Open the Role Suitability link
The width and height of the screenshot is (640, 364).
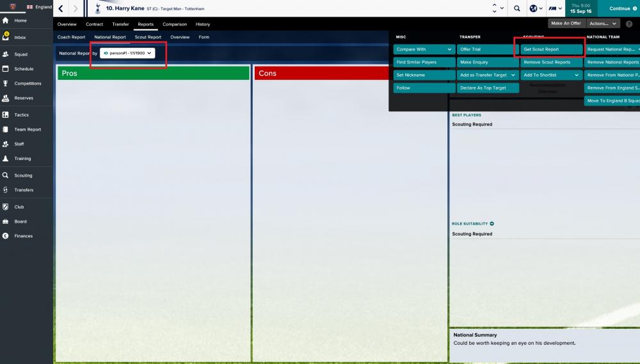(472, 224)
